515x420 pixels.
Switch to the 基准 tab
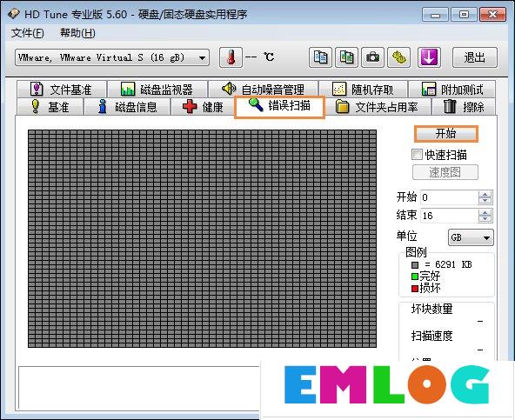[50, 107]
